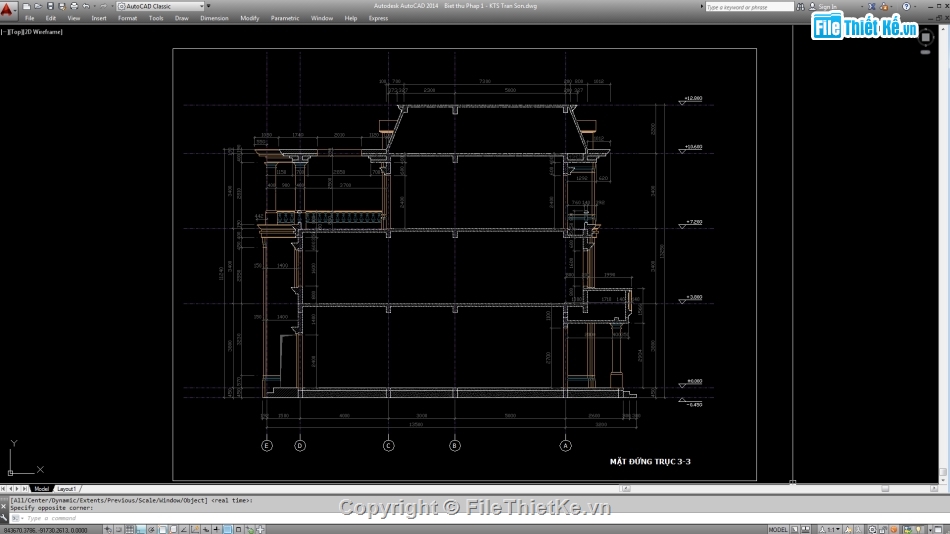Image resolution: width=950 pixels, height=534 pixels.
Task: Toggle Dynamic UCS in status bar
Action: [195, 530]
